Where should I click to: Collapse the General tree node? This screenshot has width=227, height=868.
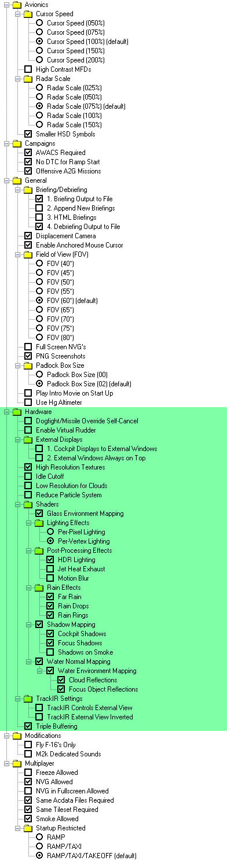(6, 180)
